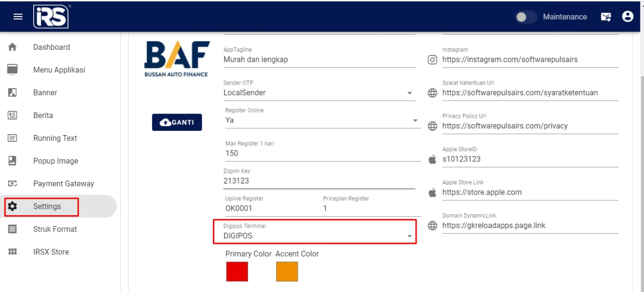Click the globe icon beside Domain DynamicLink
The width and height of the screenshot is (644, 292).
tap(432, 226)
